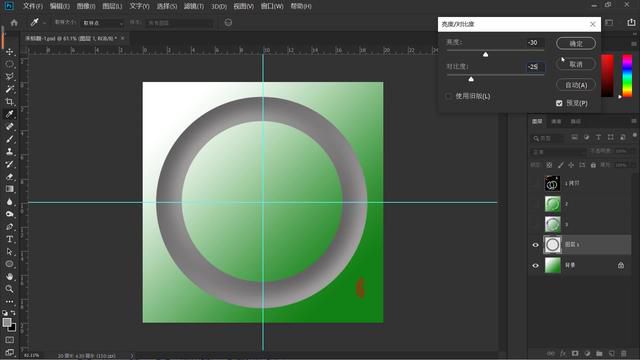Hide the 图层 1 layer eye icon

536,245
